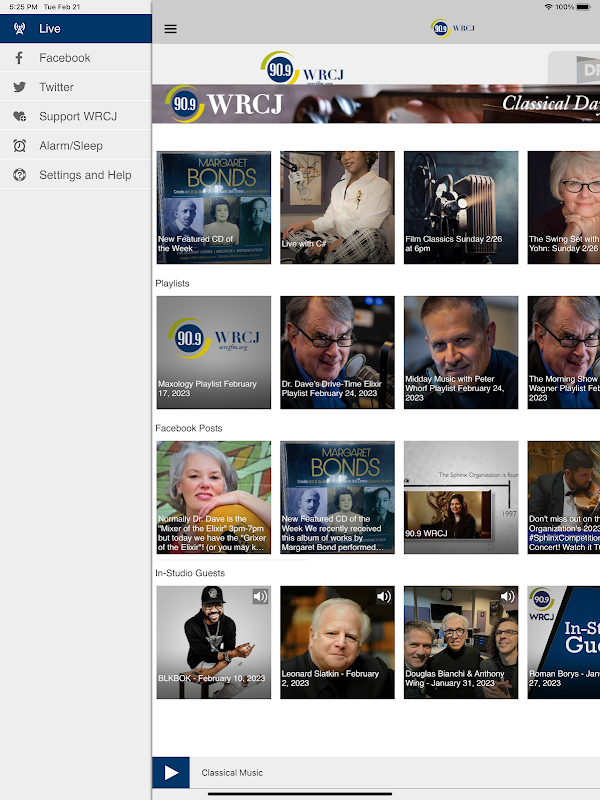Tap the hamburger menu icon
The height and width of the screenshot is (800, 600).
click(170, 29)
